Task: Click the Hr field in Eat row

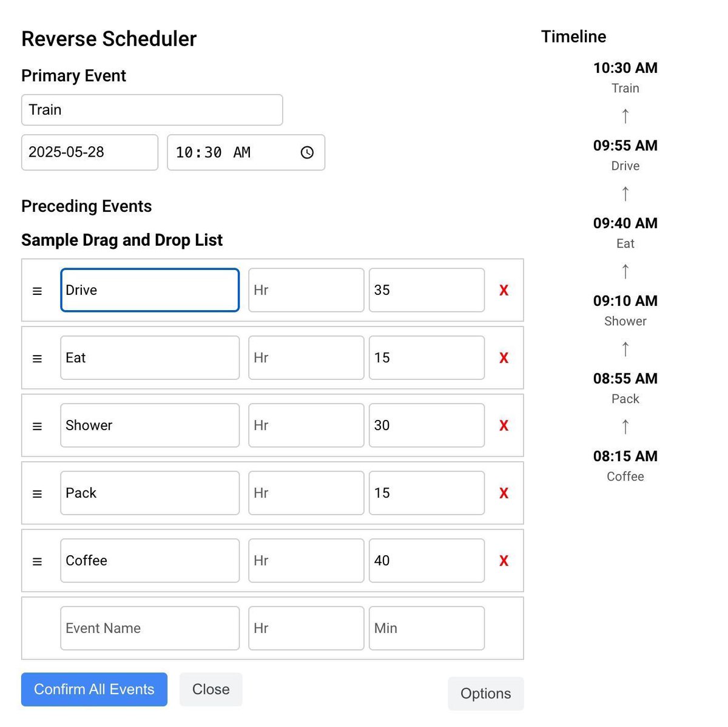Action: click(x=306, y=358)
